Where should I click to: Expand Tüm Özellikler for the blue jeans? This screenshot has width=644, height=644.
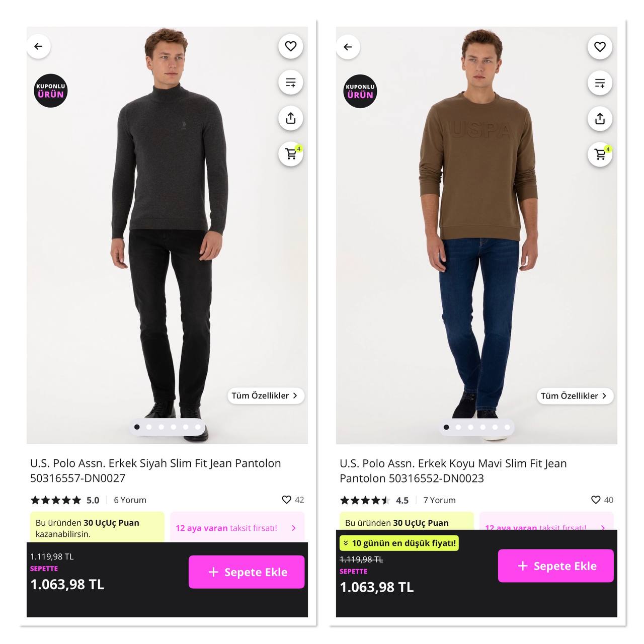[x=575, y=396]
